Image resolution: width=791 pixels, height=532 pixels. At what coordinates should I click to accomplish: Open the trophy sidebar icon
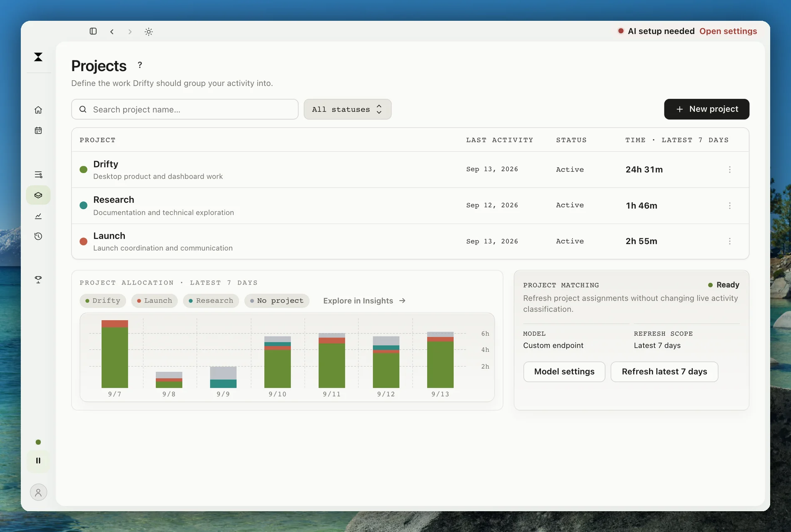38,280
